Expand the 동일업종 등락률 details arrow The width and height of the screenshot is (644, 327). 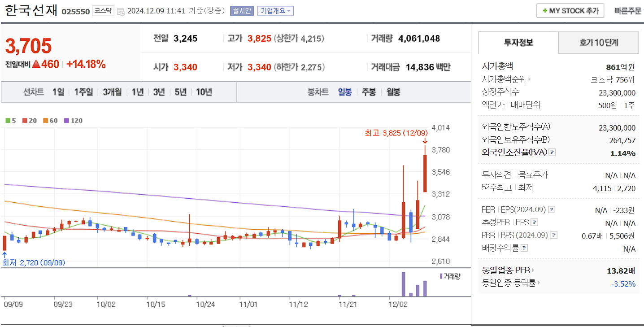tap(539, 283)
